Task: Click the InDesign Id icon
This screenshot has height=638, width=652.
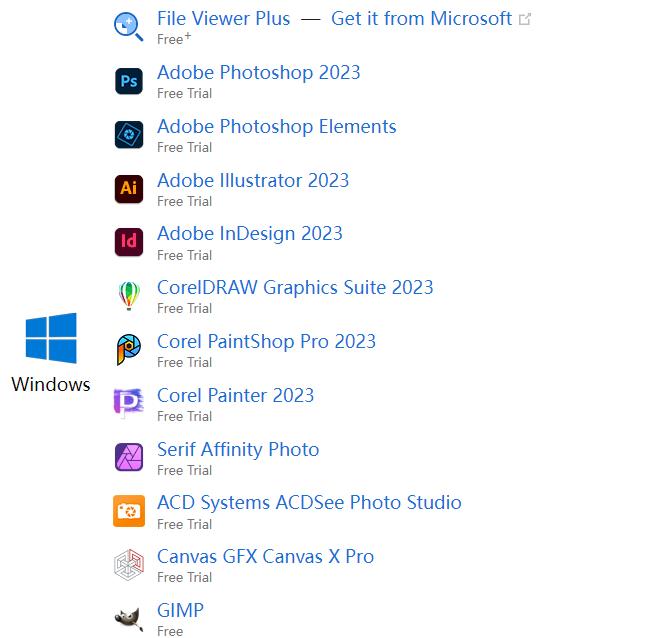Action: [129, 242]
